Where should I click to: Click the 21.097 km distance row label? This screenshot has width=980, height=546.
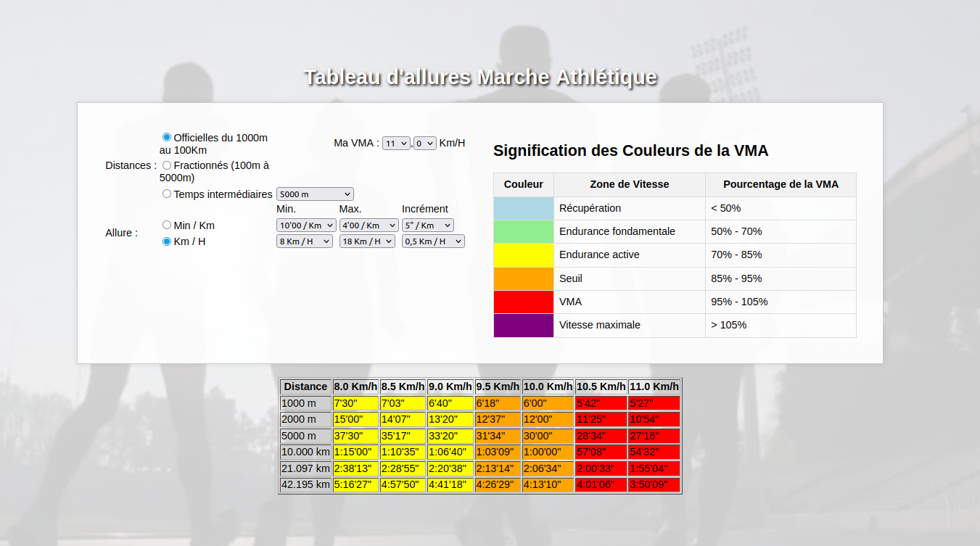[305, 468]
